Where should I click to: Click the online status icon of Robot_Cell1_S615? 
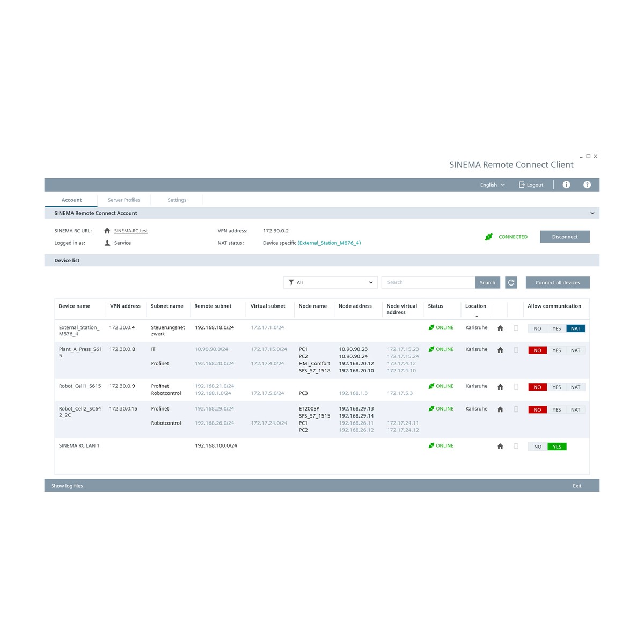click(431, 386)
